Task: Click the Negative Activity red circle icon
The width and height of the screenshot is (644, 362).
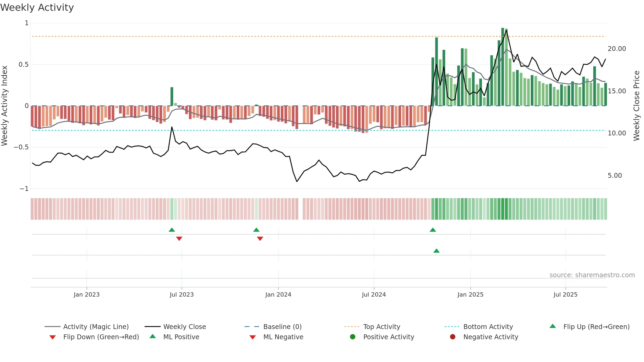Action: pyautogui.click(x=453, y=337)
